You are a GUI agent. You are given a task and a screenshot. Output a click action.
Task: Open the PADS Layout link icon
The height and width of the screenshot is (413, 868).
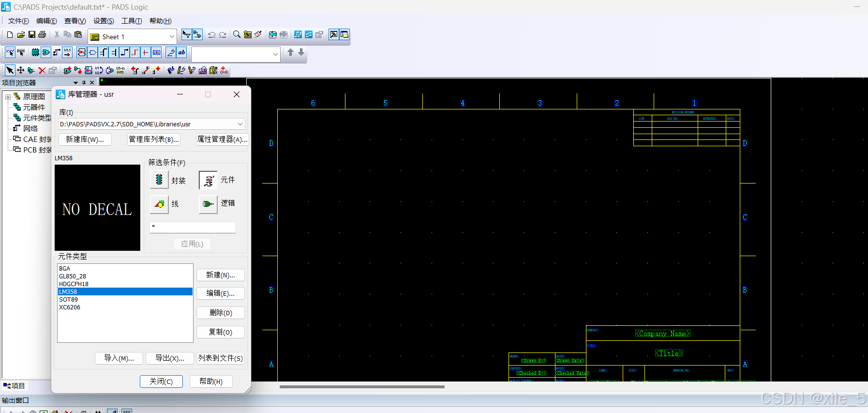(x=298, y=35)
